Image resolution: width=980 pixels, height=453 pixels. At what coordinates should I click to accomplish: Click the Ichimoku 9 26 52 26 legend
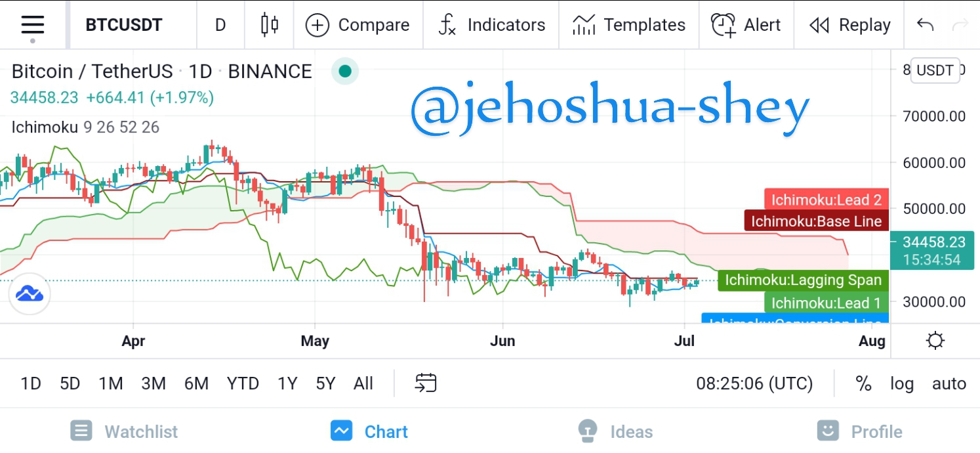85,127
